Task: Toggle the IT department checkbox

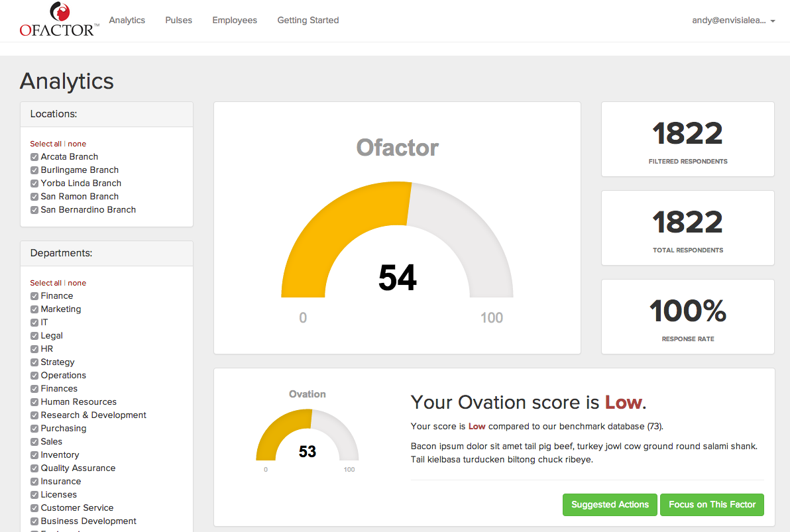Action: point(34,323)
